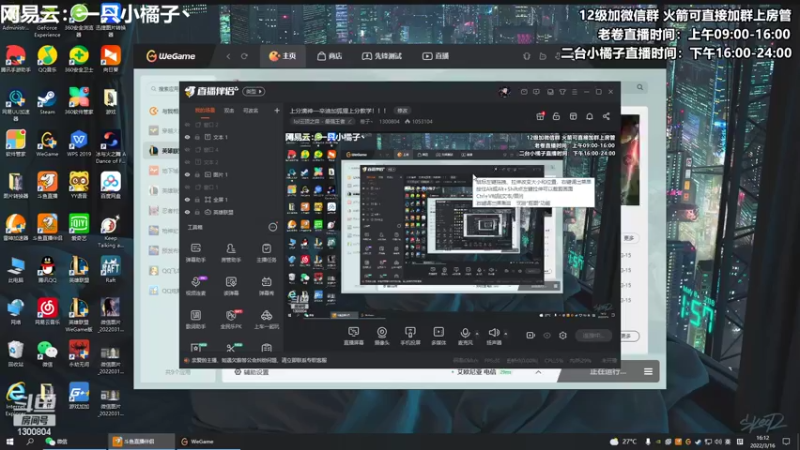Open the 弹幕助手 tool
This screenshot has height=450, width=800.
click(x=195, y=252)
